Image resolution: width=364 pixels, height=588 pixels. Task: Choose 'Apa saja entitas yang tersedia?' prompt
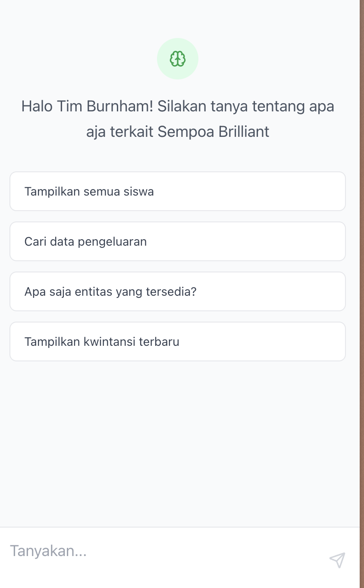[177, 291]
